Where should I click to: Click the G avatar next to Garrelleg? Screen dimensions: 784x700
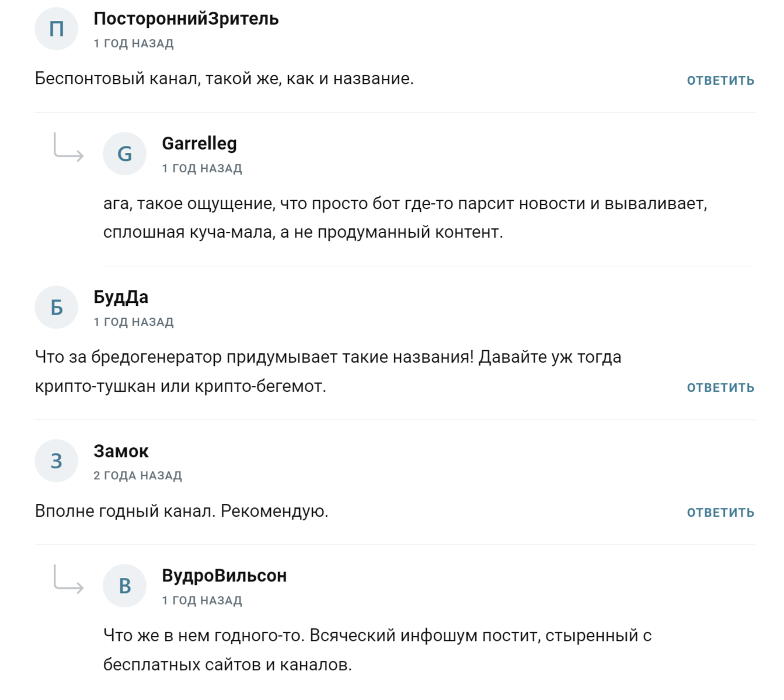(x=124, y=154)
